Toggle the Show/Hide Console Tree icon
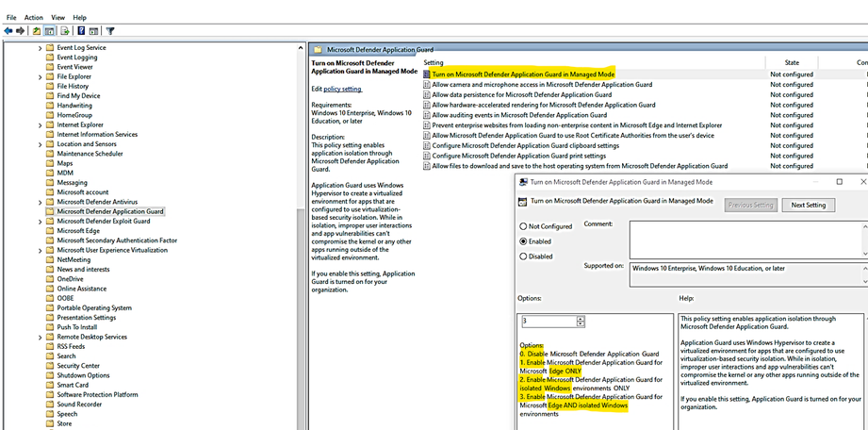This screenshot has width=868, height=430. (49, 31)
